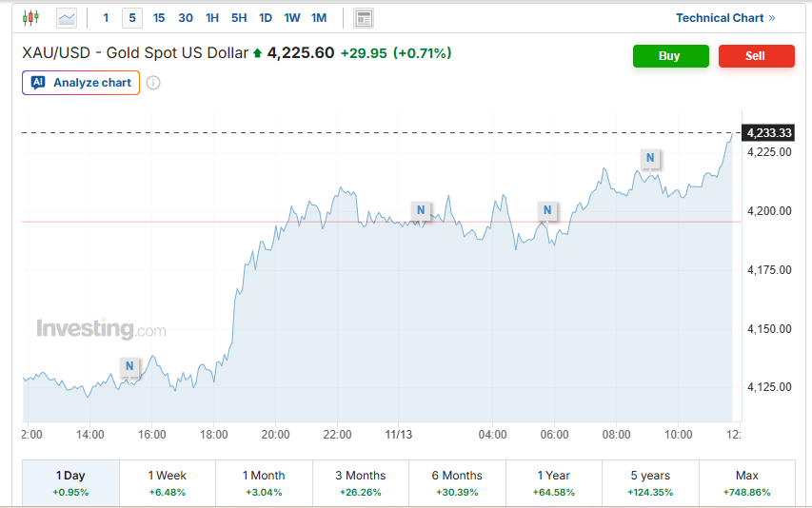Switch to the 1 Year range tab
The height and width of the screenshot is (508, 812).
554,483
